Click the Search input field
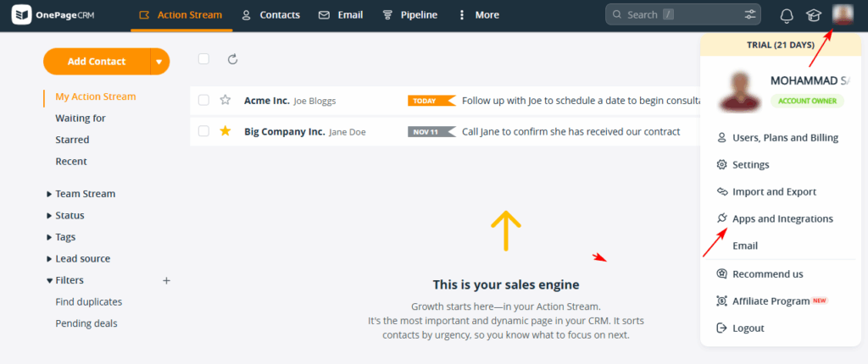Viewport: 868px width, 364px height. tap(682, 15)
